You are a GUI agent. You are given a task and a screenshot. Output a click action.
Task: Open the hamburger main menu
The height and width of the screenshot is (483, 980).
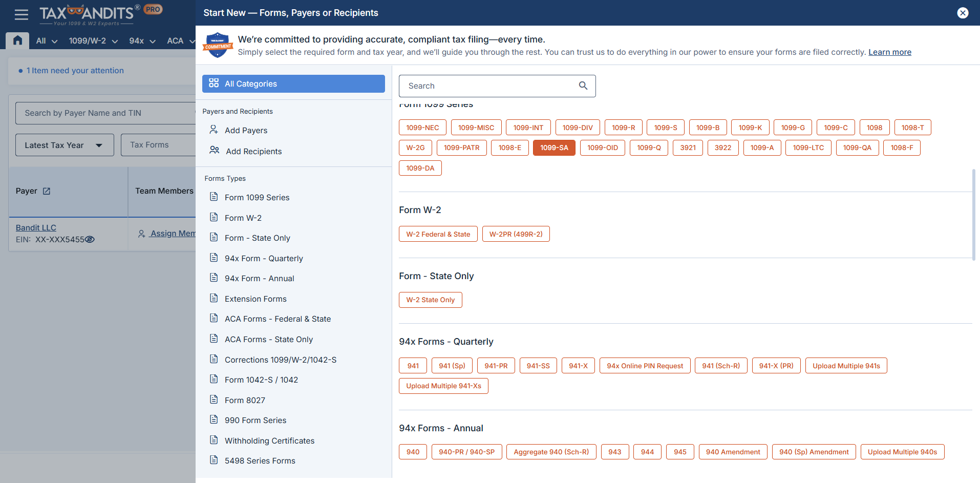click(x=22, y=14)
